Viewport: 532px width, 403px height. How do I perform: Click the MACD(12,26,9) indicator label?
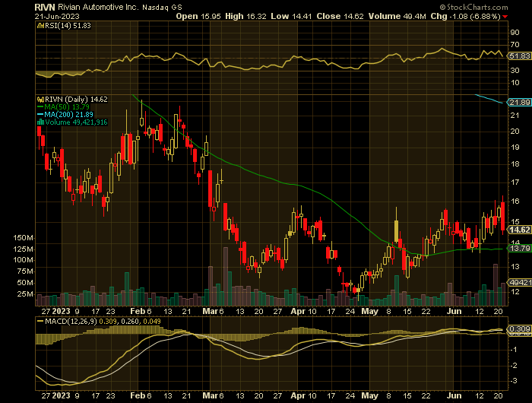(x=71, y=321)
